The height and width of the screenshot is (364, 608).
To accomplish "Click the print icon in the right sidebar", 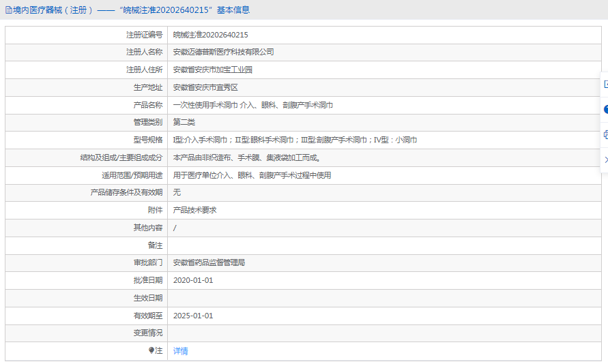I will (605, 134).
